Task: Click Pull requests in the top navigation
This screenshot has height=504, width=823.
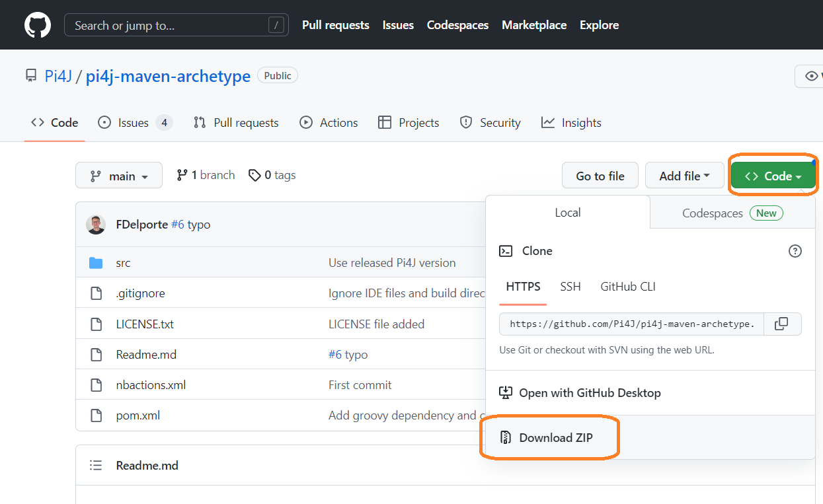Action: coord(336,25)
